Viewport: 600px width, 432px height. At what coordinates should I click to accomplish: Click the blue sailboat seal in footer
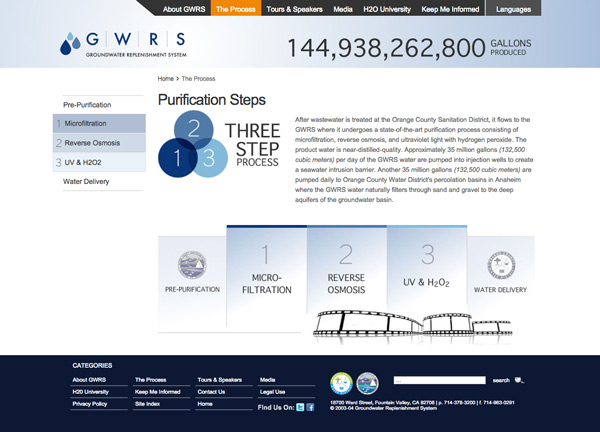[x=367, y=383]
